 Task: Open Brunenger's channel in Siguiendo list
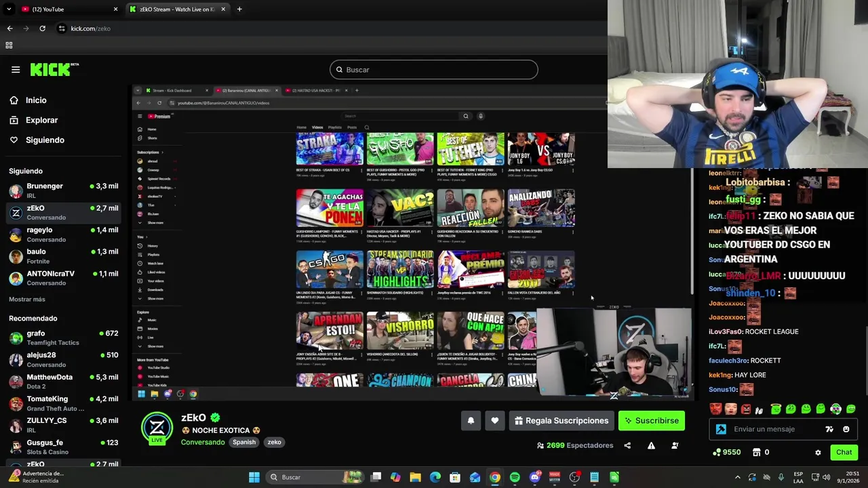coord(63,190)
